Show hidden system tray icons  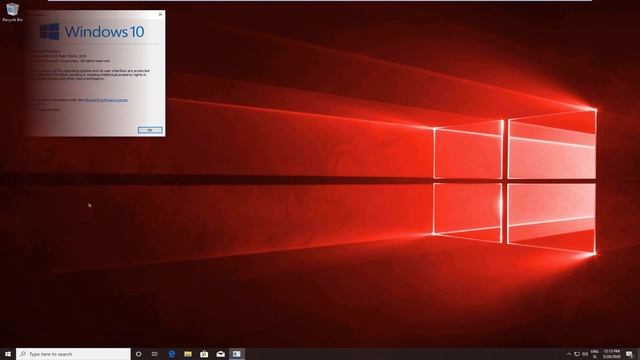coord(569,354)
